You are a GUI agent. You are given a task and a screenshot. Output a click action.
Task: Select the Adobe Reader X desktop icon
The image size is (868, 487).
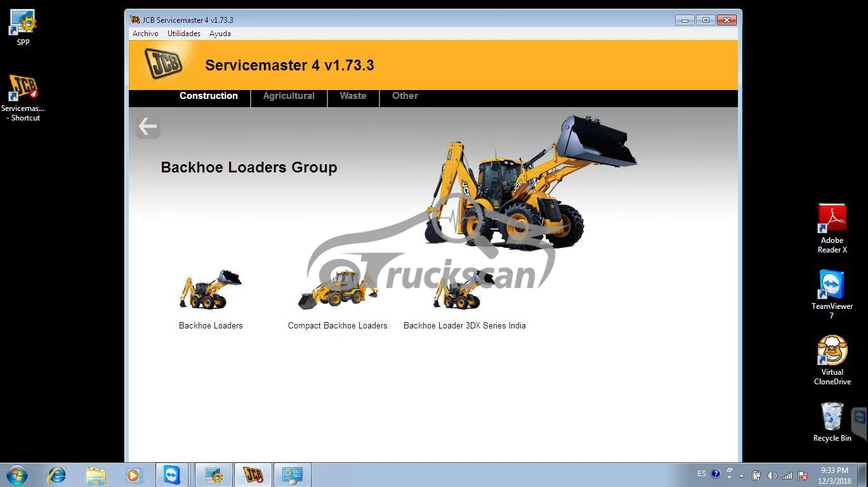tap(832, 229)
